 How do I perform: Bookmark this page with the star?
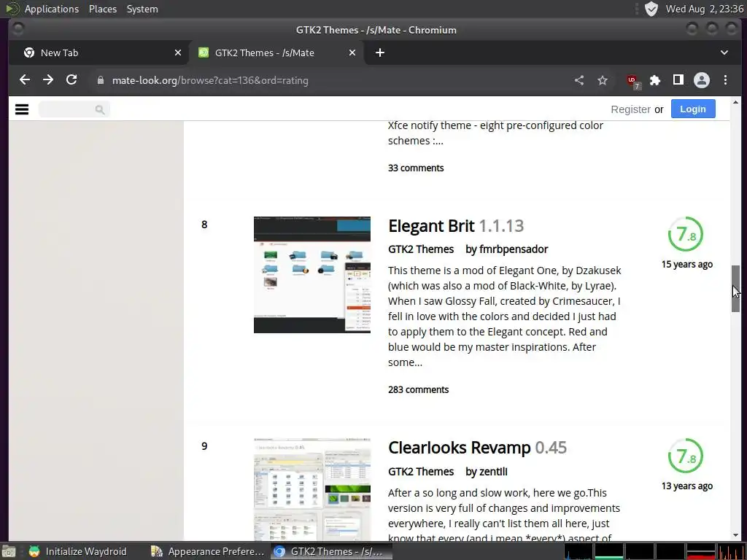pyautogui.click(x=602, y=80)
